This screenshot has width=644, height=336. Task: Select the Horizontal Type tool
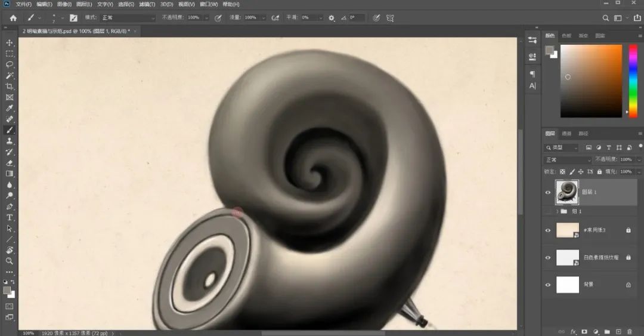pyautogui.click(x=10, y=217)
